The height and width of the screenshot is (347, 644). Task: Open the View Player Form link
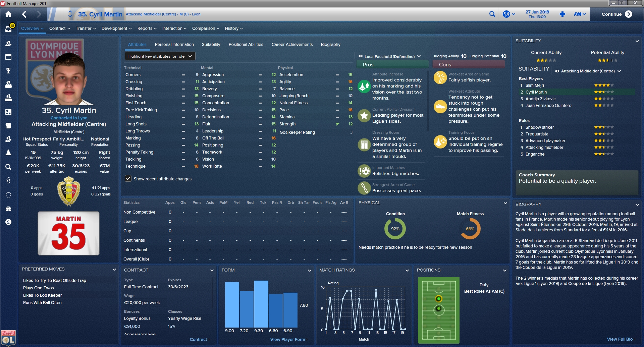click(288, 340)
